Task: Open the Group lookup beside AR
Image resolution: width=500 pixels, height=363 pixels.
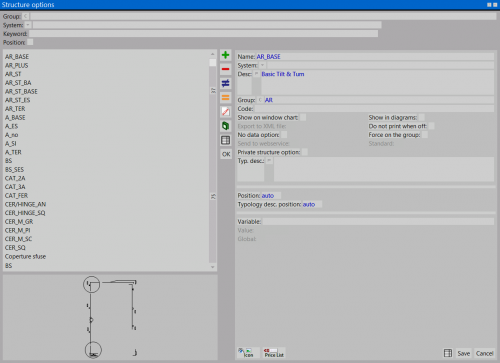Action: click(x=260, y=100)
